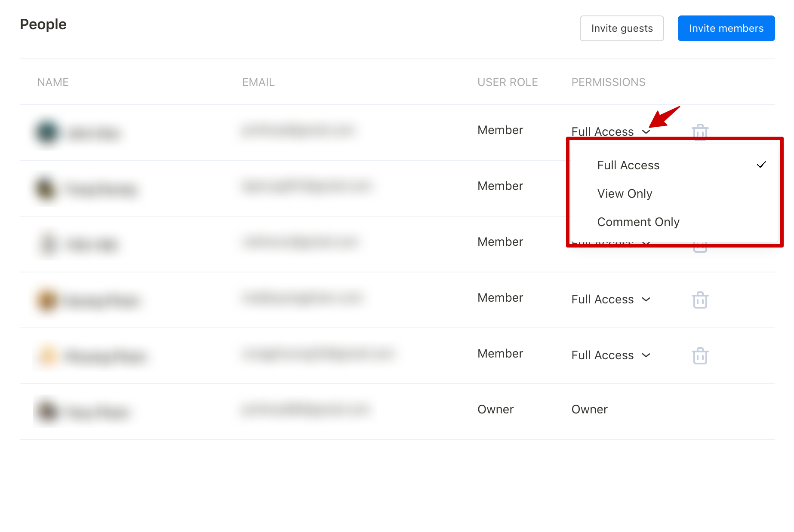
Task: Open the Full Access dropdown for the fourth member
Action: pos(611,300)
